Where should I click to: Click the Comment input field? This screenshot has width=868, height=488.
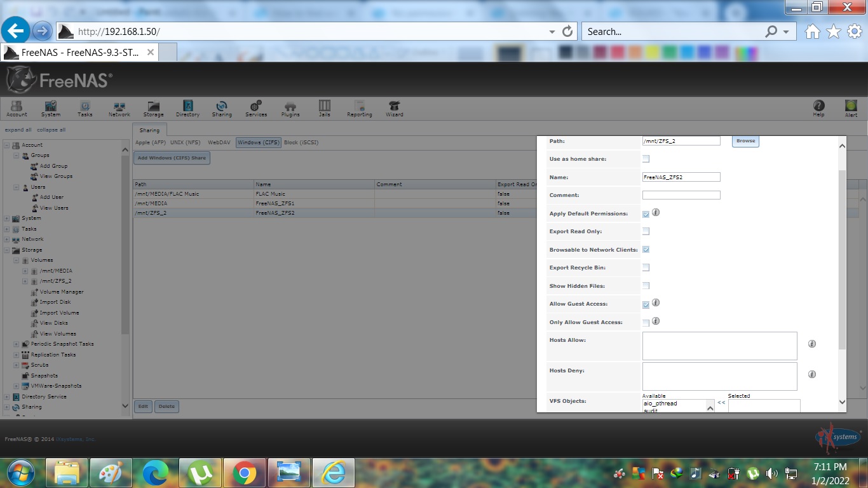point(681,195)
